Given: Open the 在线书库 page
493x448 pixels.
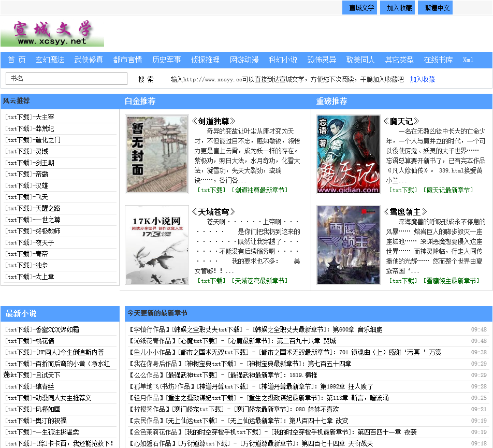Looking at the screenshot, I should [438, 60].
